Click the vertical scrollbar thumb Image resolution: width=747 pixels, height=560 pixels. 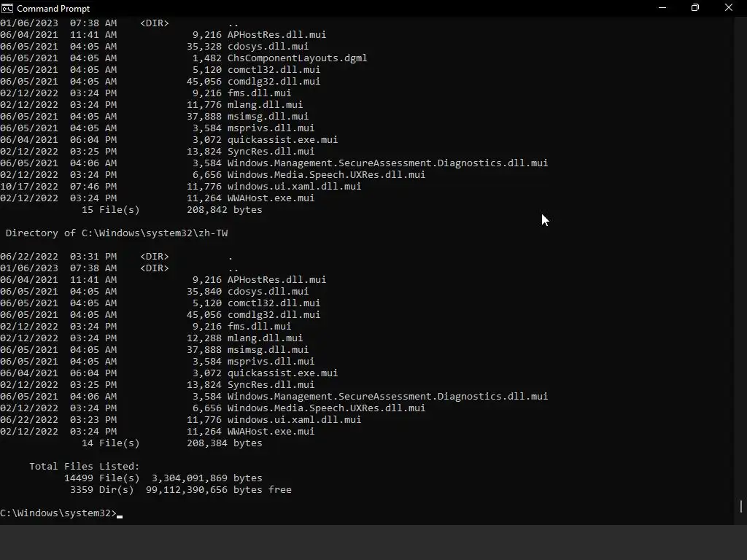click(x=740, y=505)
